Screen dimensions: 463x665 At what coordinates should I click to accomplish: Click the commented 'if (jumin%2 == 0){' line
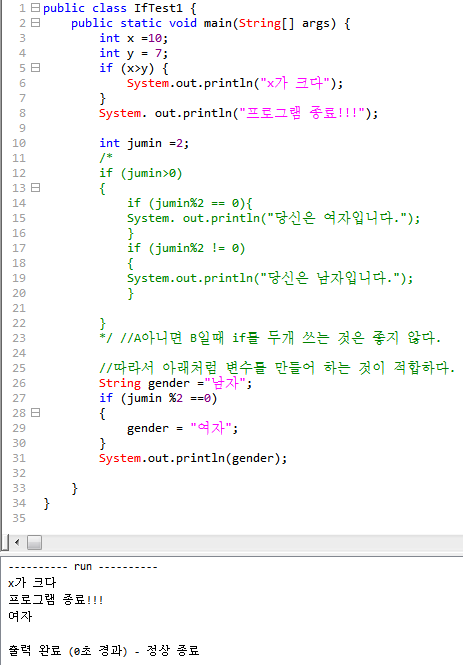pos(190,203)
